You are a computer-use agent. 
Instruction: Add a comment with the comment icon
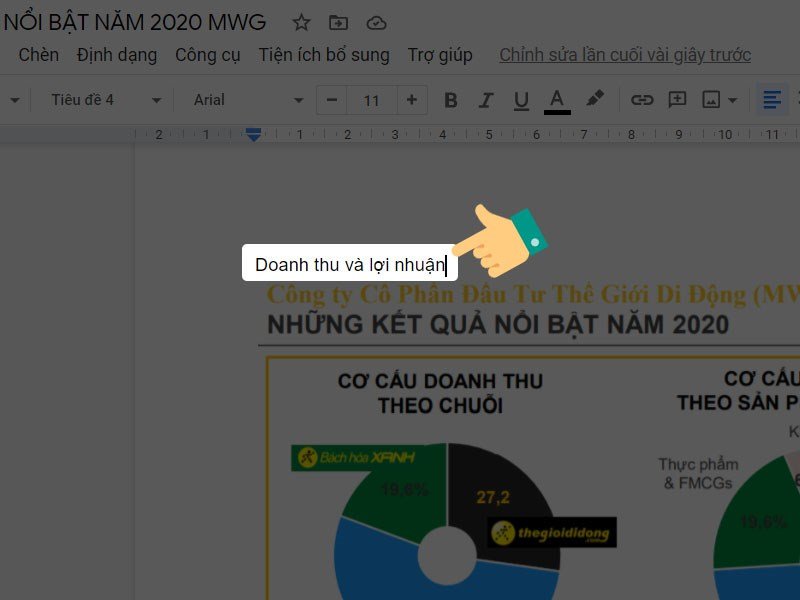[677, 99]
